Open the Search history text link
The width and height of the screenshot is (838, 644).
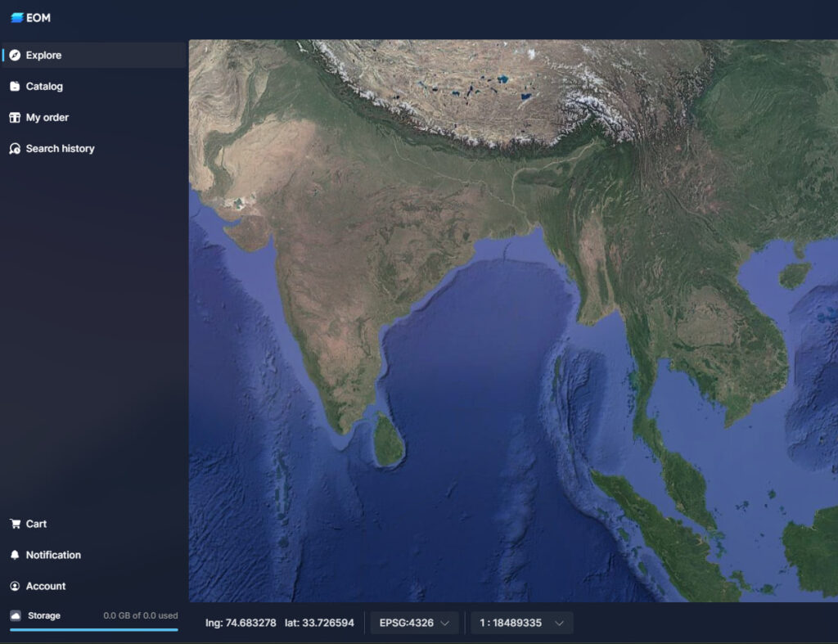pos(60,149)
